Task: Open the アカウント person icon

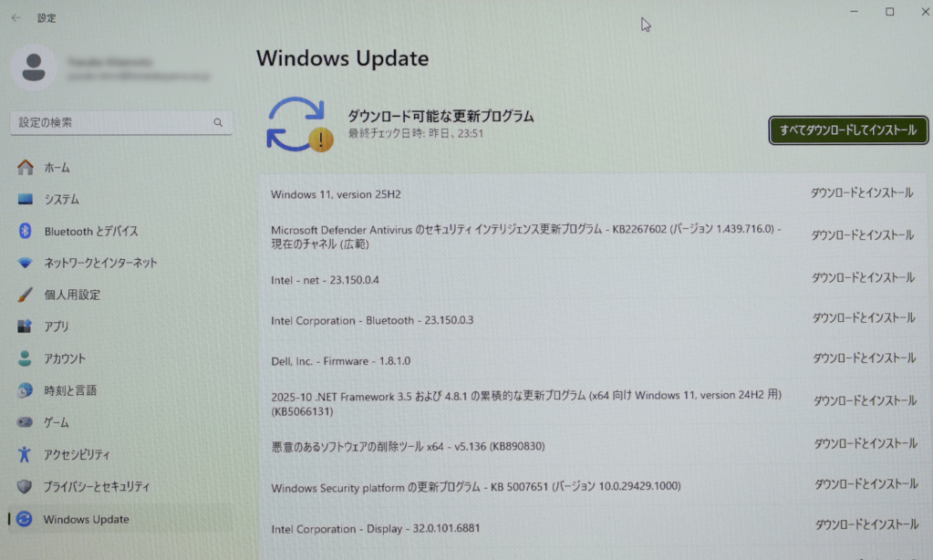Action: 26,358
